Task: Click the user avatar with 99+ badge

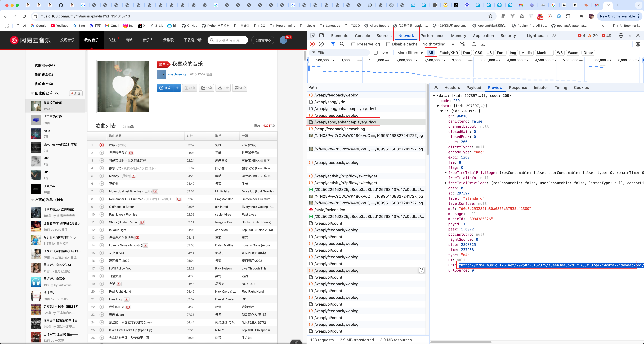Action: (x=283, y=40)
